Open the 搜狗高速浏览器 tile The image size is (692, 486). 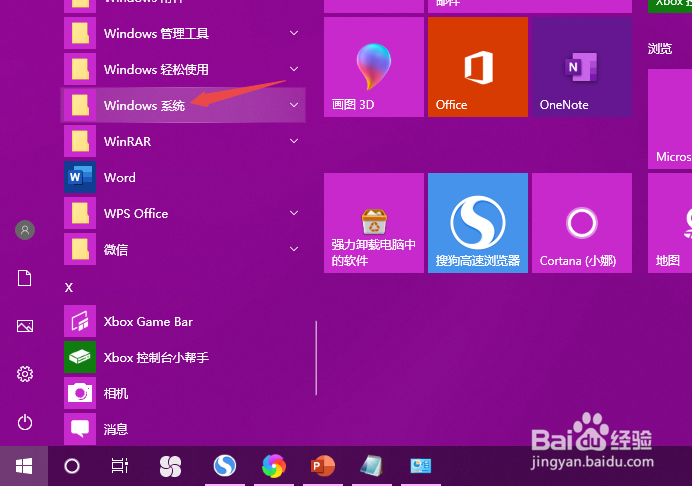(x=478, y=223)
